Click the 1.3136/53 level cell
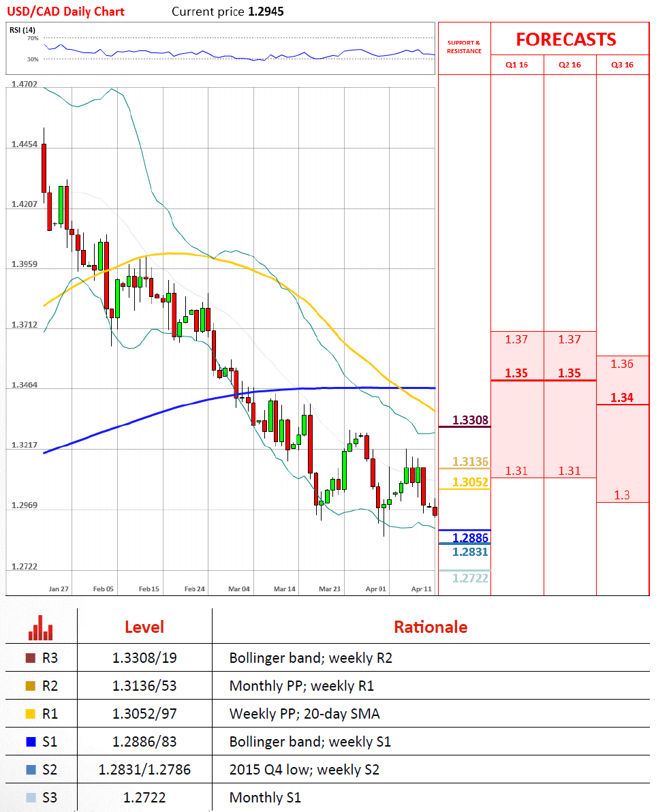 144,686
